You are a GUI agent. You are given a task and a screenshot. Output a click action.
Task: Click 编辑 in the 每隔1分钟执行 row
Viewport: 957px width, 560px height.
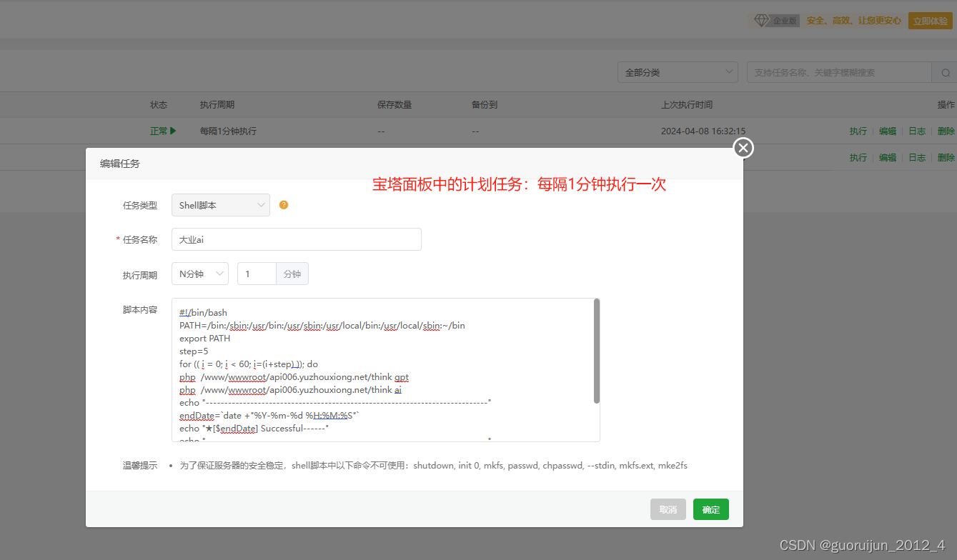pos(888,131)
